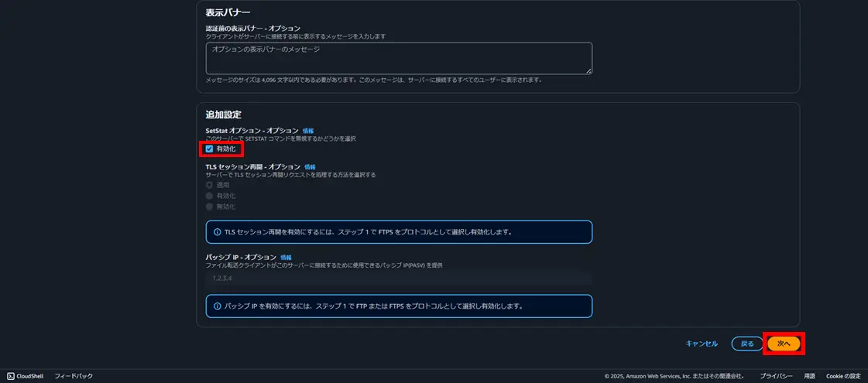Open the プライバシー footer link

coord(776,376)
